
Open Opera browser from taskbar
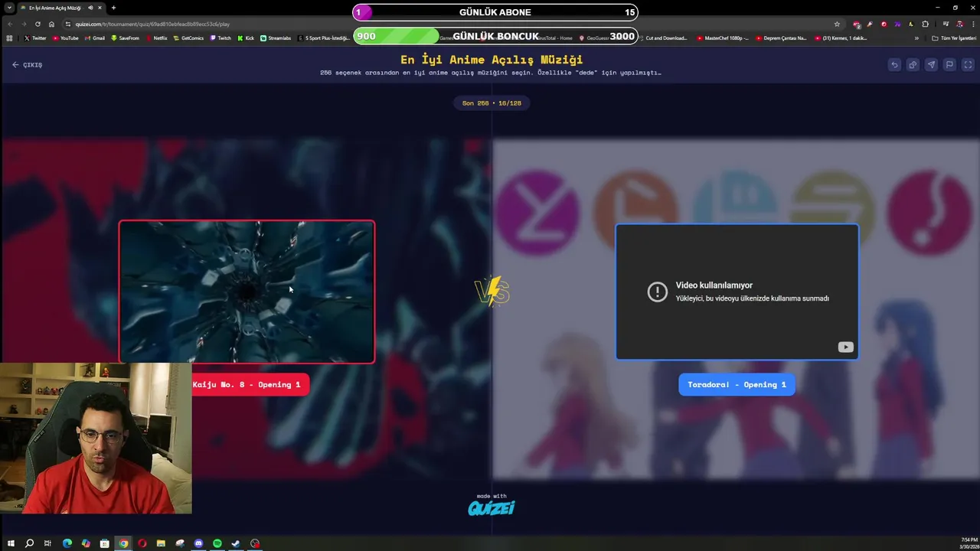click(x=142, y=543)
